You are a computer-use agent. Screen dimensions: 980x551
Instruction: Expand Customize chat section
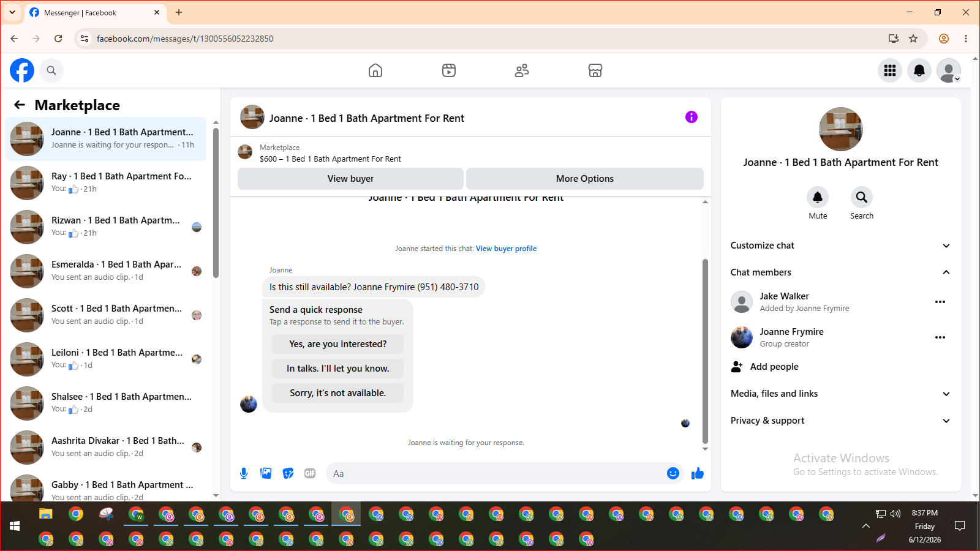click(840, 246)
